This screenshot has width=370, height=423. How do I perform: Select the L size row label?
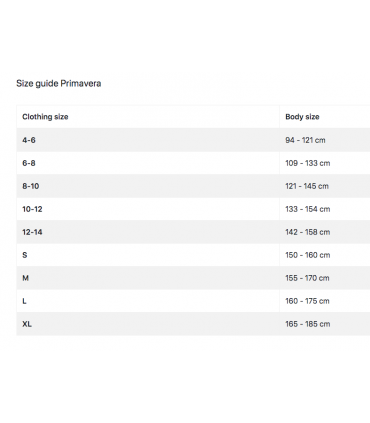[24, 301]
